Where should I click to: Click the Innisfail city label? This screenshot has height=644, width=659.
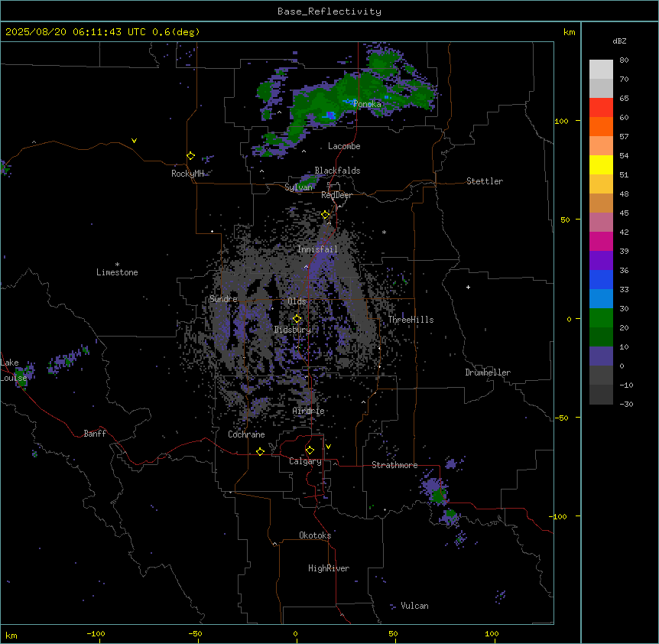pos(317,249)
